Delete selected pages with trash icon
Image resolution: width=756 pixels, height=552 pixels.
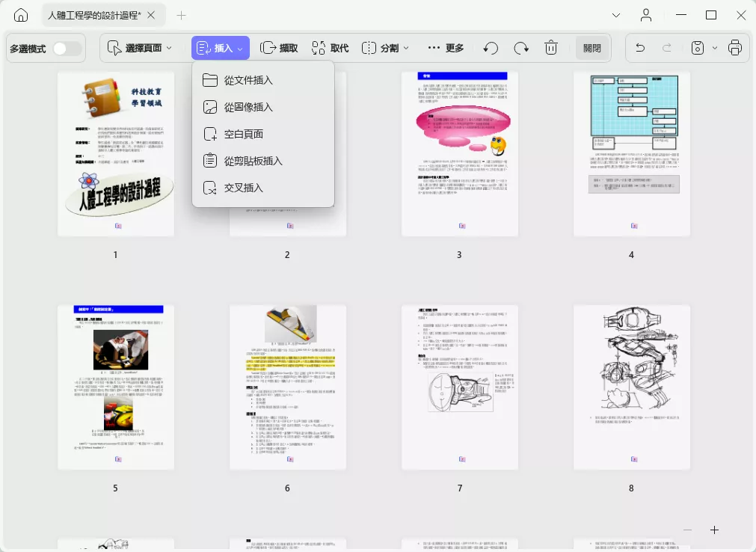(x=551, y=48)
